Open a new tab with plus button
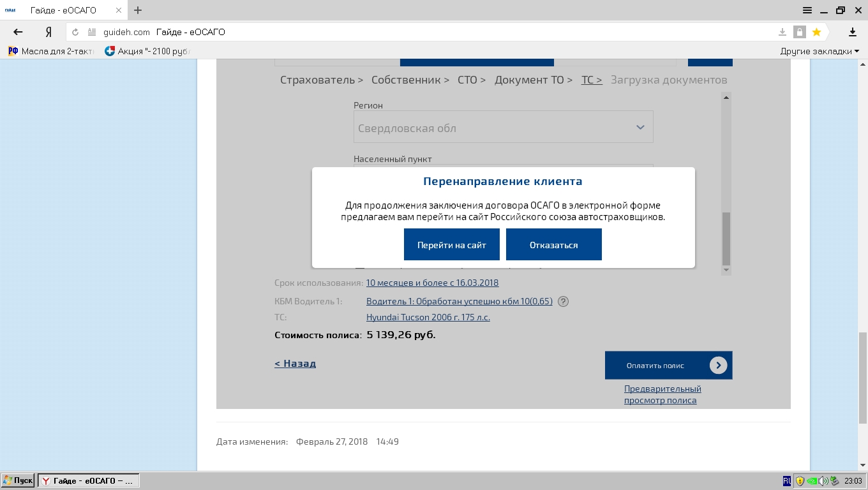 click(138, 10)
